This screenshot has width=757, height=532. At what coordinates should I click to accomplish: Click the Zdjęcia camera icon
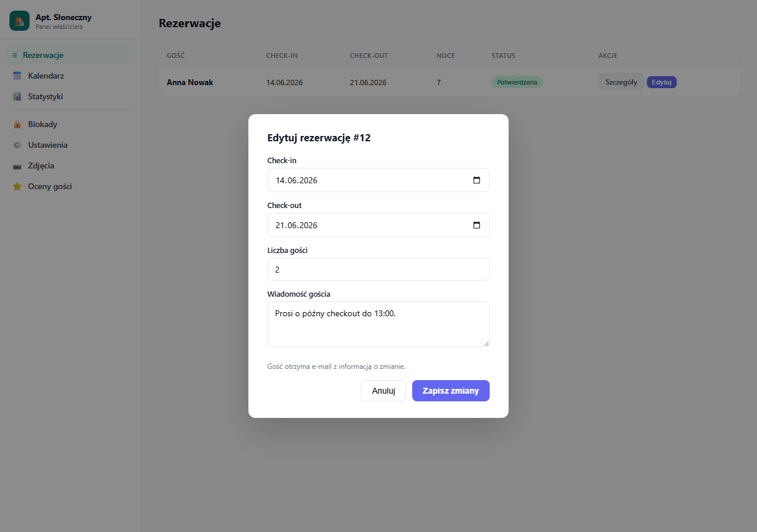[x=17, y=166]
